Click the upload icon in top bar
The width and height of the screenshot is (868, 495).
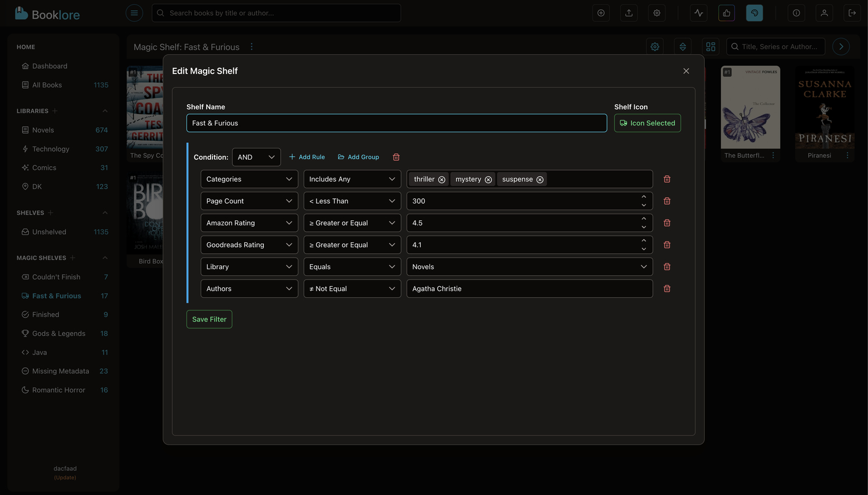tap(629, 13)
